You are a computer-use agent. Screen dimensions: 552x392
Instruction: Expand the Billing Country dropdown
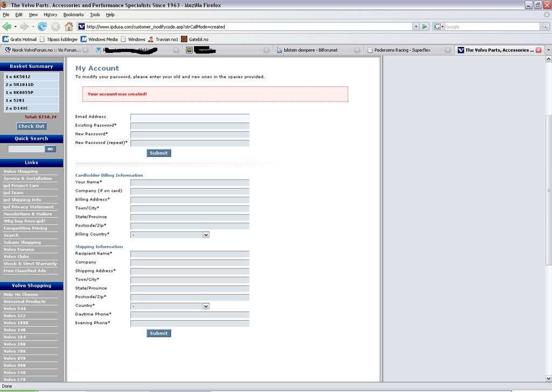point(205,235)
